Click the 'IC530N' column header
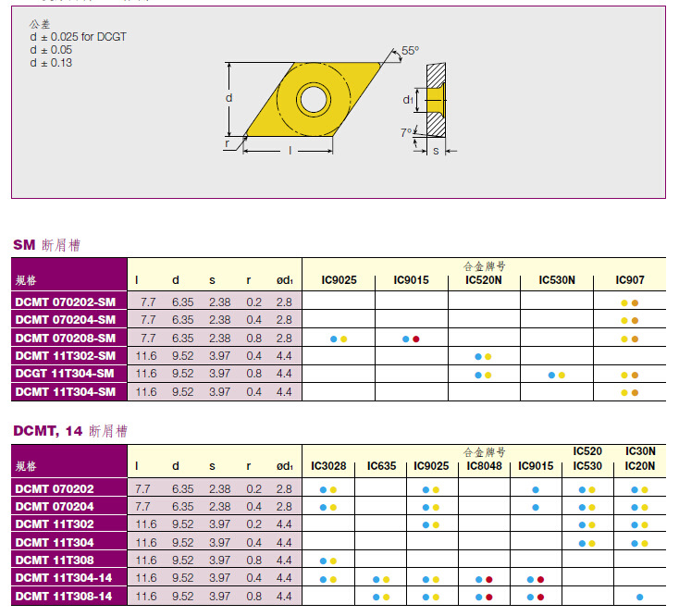Screen dimensions: 679x616 pos(557,280)
